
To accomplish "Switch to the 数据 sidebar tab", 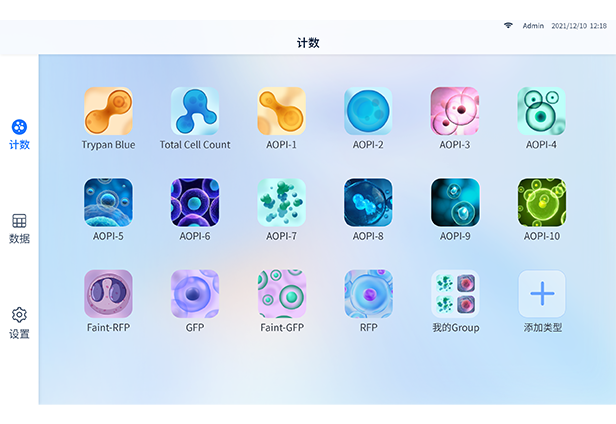I will [x=19, y=228].
